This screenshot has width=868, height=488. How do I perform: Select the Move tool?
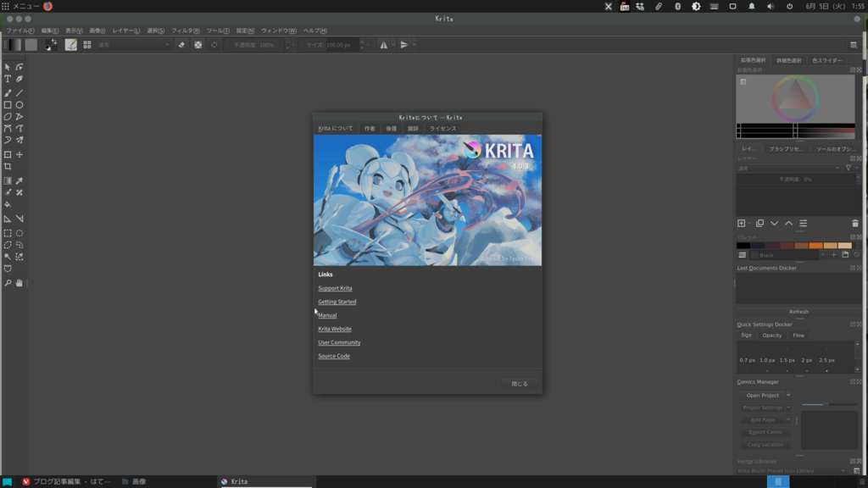pyautogui.click(x=19, y=154)
